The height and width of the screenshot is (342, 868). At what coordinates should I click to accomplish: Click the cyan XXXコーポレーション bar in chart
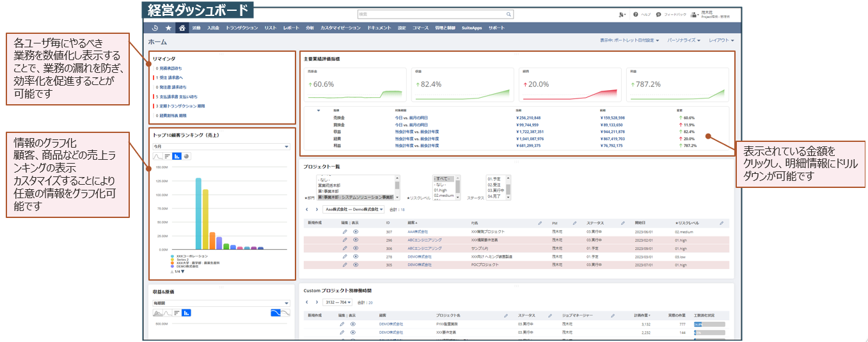point(198,214)
